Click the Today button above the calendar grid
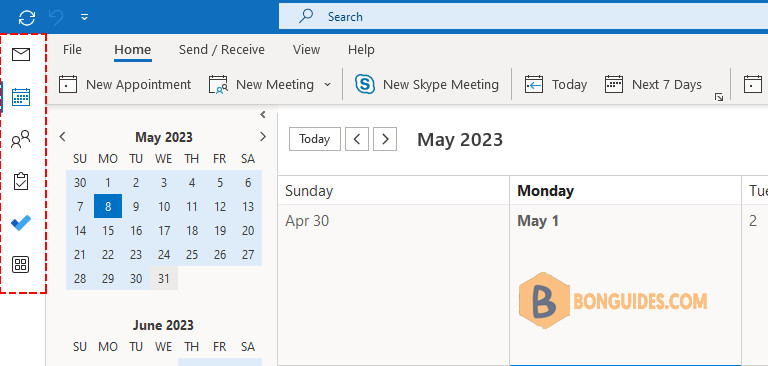768x366 pixels. 315,139
